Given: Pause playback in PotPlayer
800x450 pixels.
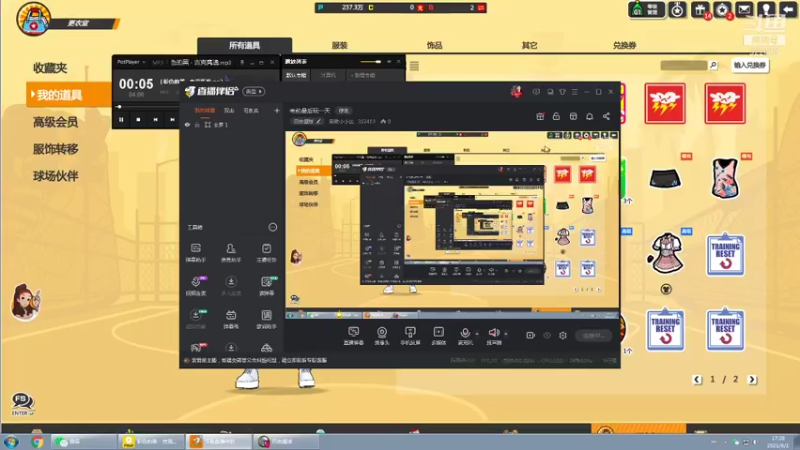Looking at the screenshot, I should click(121, 119).
